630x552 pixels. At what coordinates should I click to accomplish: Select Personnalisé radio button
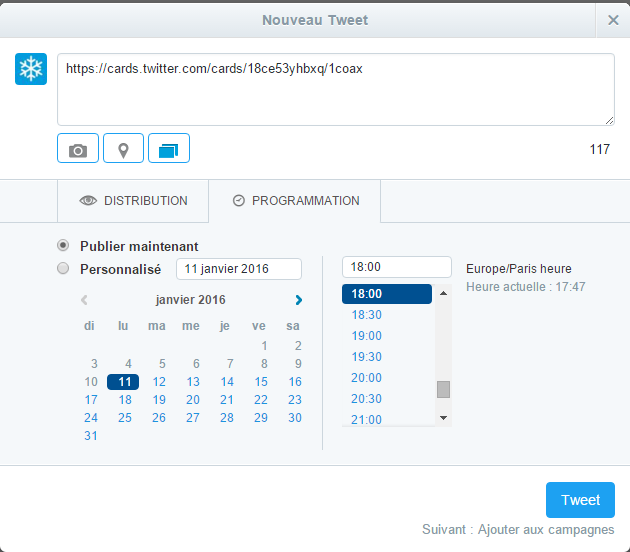63,269
